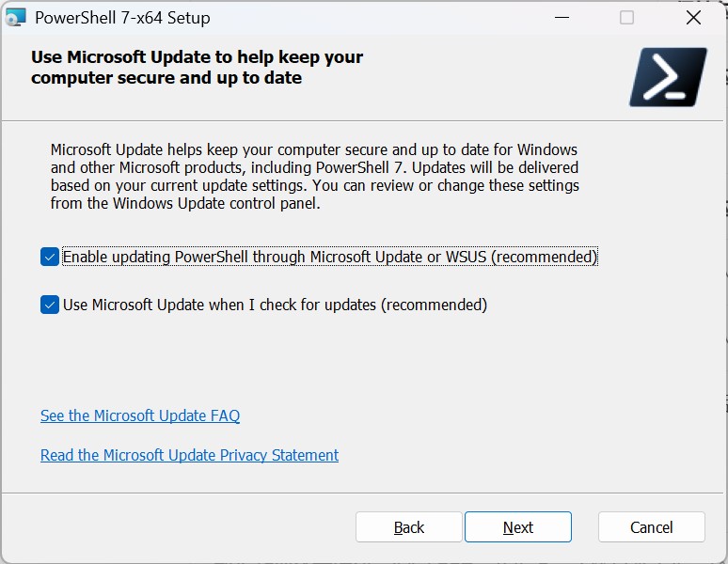Cancel the PowerShell installation
The width and height of the screenshot is (728, 564).
[652, 527]
